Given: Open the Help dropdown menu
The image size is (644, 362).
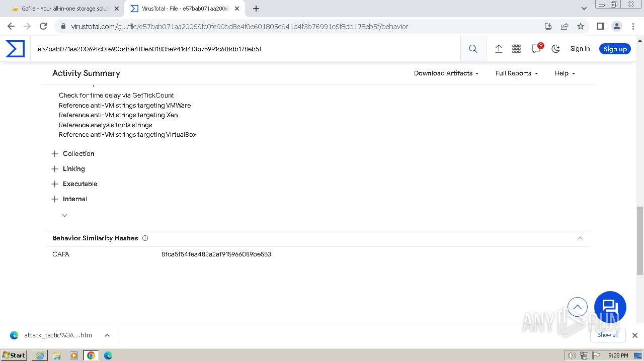Looking at the screenshot, I should pyautogui.click(x=565, y=73).
